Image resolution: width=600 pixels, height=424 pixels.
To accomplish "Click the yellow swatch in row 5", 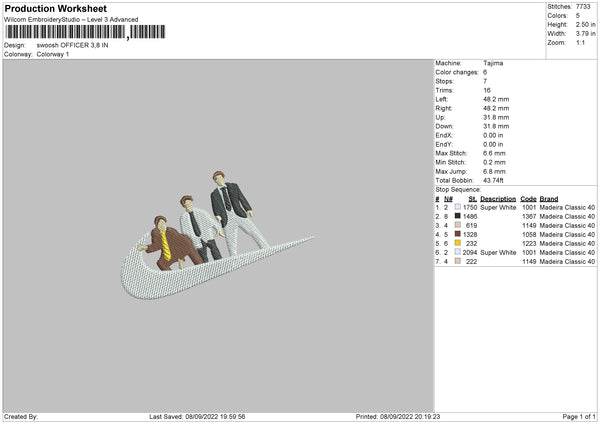I will pyautogui.click(x=458, y=243).
